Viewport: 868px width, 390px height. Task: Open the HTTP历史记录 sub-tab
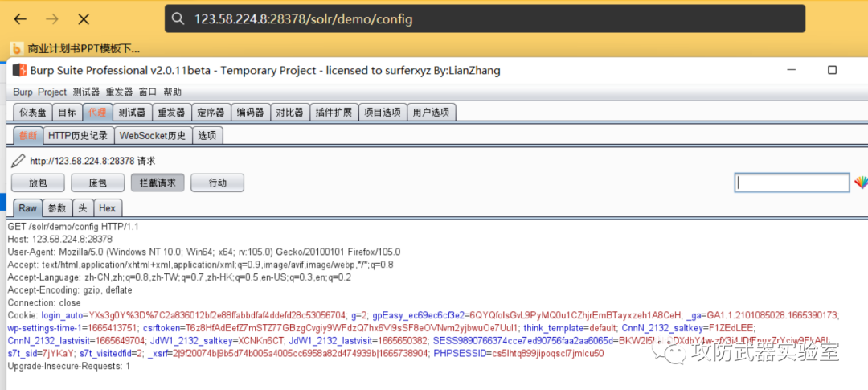pos(79,135)
